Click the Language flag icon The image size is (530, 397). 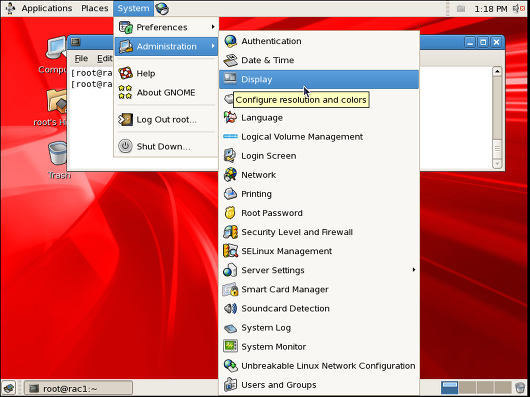coord(231,118)
